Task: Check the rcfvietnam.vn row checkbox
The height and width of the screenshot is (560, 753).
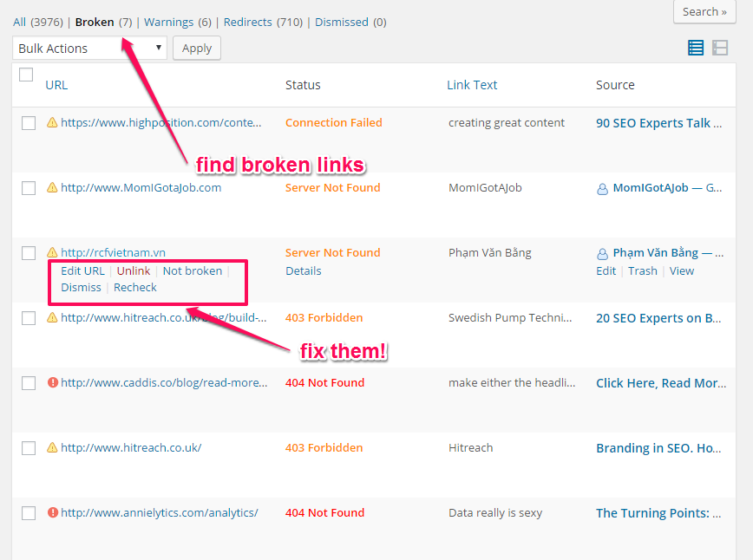Action: coord(29,253)
